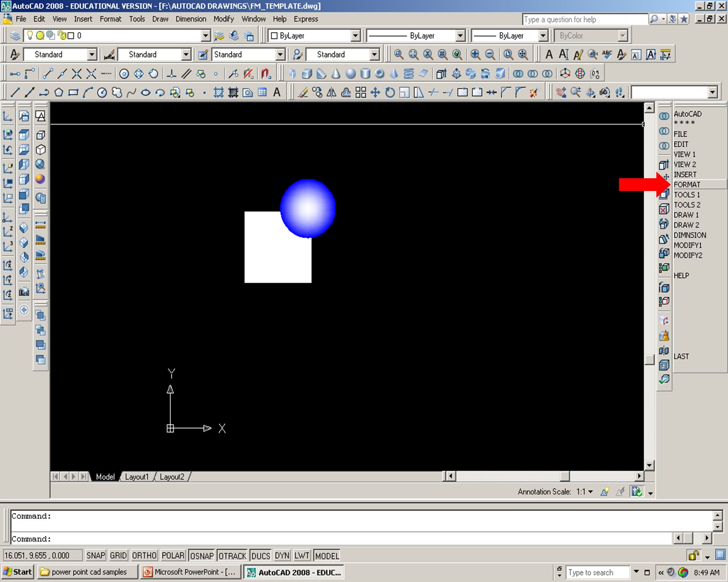The width and height of the screenshot is (728, 582).
Task: Open the Format menu
Action: [x=111, y=19]
